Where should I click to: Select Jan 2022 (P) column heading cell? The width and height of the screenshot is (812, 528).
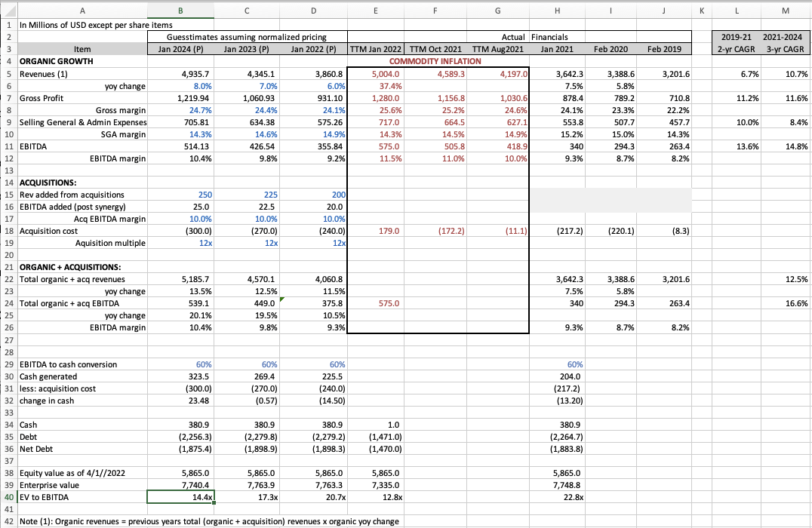(313, 49)
